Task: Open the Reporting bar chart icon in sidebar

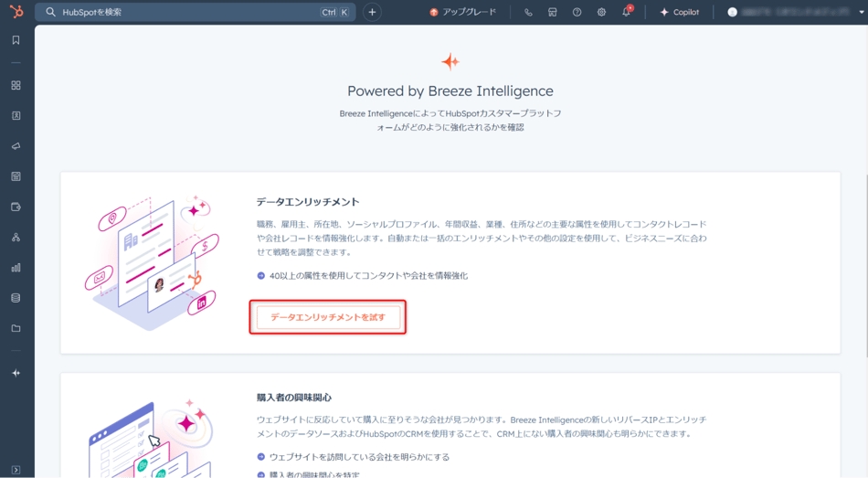Action: [x=16, y=268]
